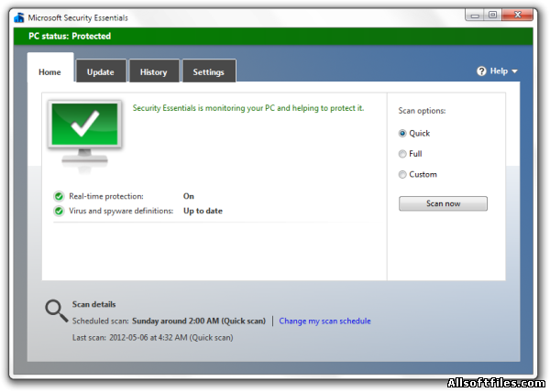This screenshot has height=392, width=550.
Task: Click the Virus and spyware definitions label
Action: pyautogui.click(x=121, y=211)
